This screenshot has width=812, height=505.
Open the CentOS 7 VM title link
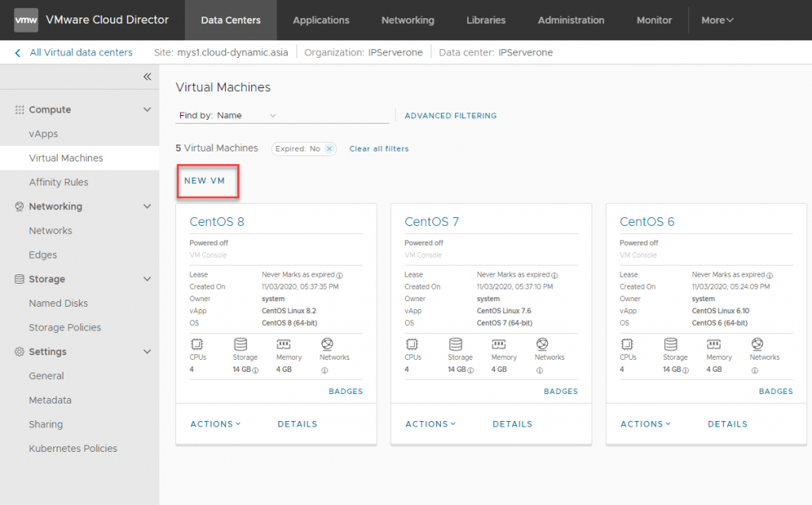tap(432, 222)
